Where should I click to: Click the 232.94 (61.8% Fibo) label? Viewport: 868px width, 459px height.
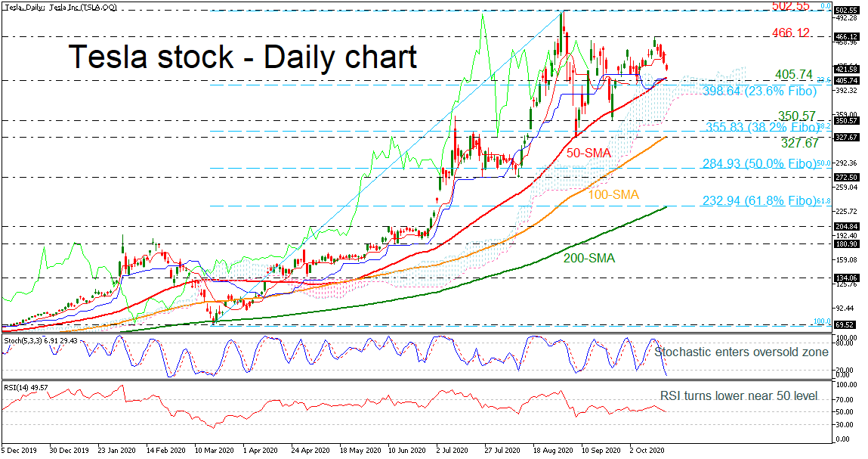click(x=759, y=200)
